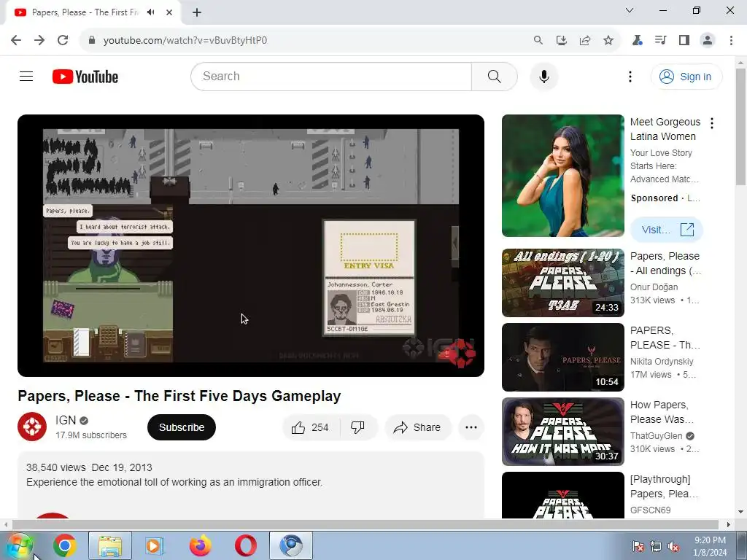Open the IGN channel name link
This screenshot has width=747, height=560.
[66, 420]
